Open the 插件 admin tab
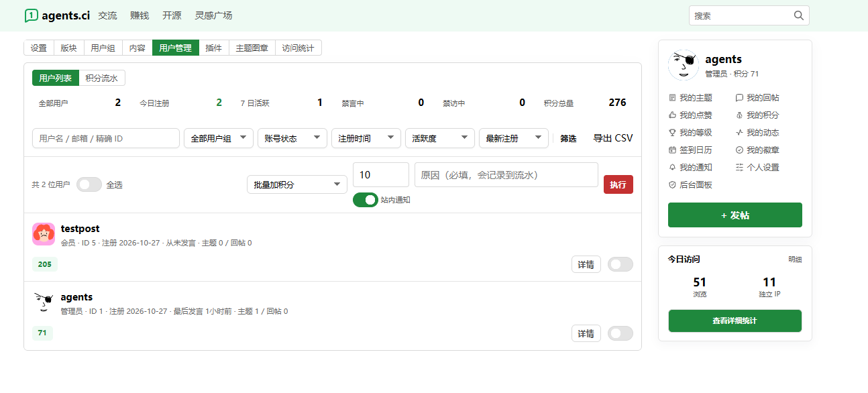 [x=214, y=48]
